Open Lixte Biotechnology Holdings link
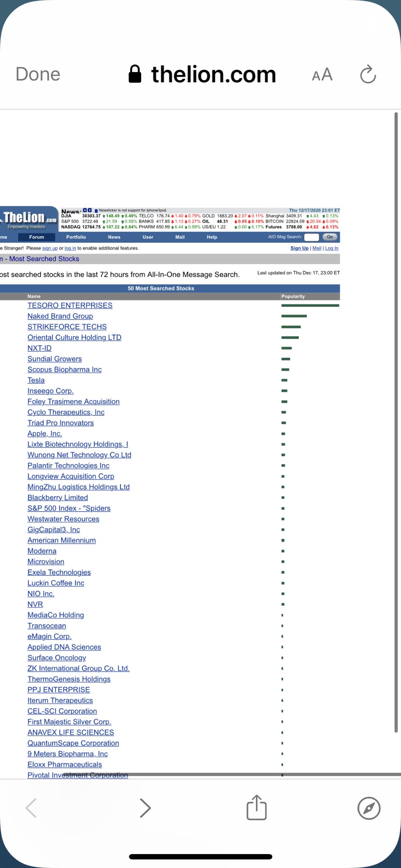 (x=78, y=444)
